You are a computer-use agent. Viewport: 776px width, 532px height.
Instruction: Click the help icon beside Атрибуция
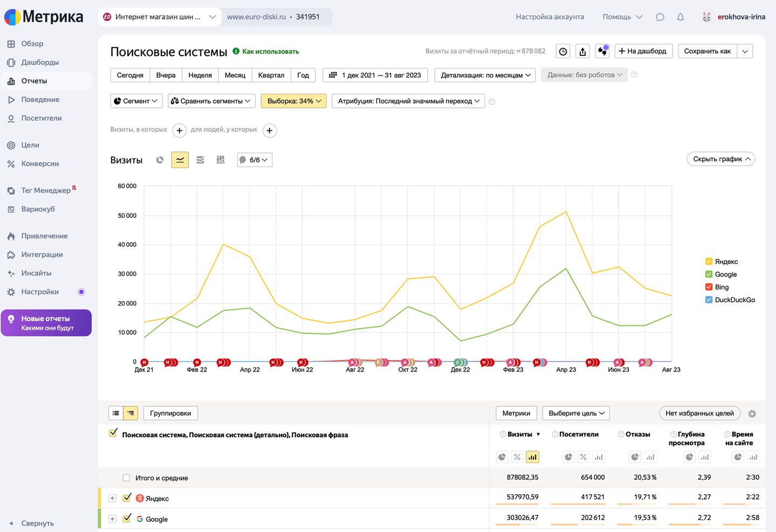491,101
